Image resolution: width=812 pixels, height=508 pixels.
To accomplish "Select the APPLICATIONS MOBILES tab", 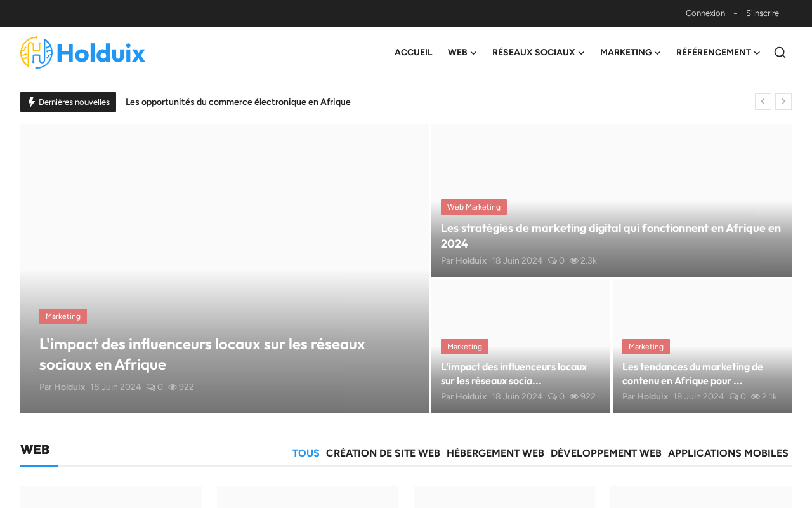I will 728,453.
